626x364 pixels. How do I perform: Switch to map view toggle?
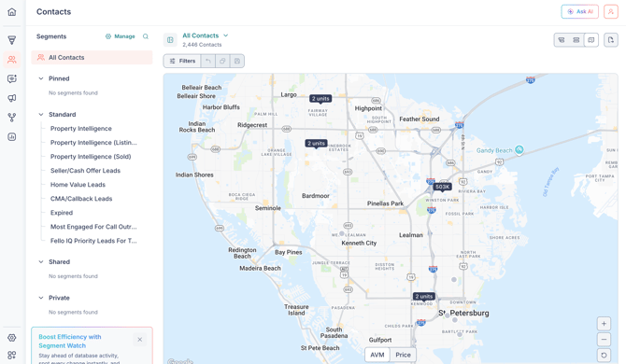[x=590, y=40]
